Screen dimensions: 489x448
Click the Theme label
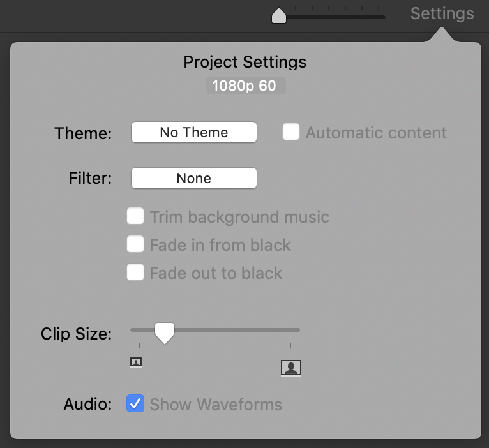83,133
